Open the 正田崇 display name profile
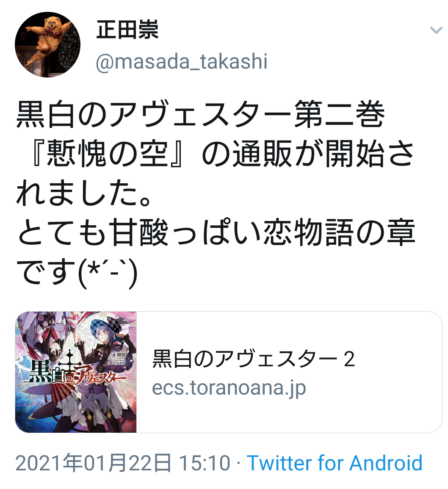448x489 pixels. click(x=127, y=30)
